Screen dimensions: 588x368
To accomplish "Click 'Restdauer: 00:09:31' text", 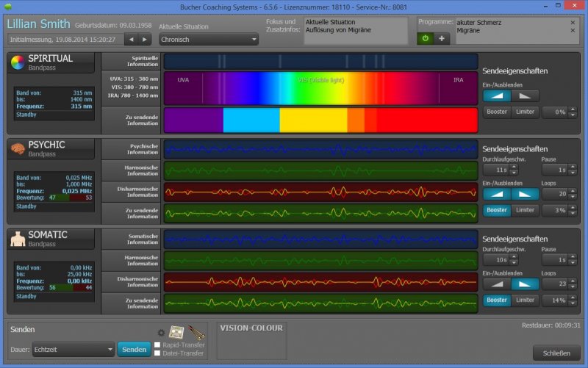I will tap(551, 325).
